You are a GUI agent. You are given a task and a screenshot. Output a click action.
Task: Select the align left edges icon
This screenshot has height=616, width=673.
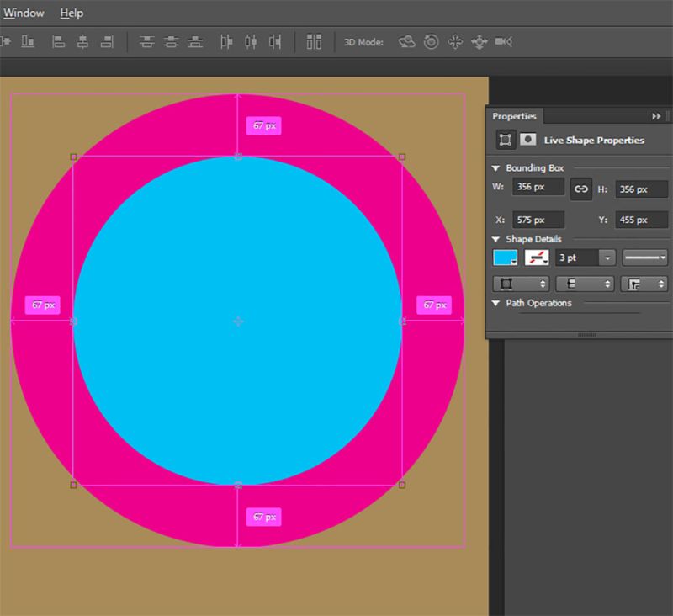click(x=57, y=40)
